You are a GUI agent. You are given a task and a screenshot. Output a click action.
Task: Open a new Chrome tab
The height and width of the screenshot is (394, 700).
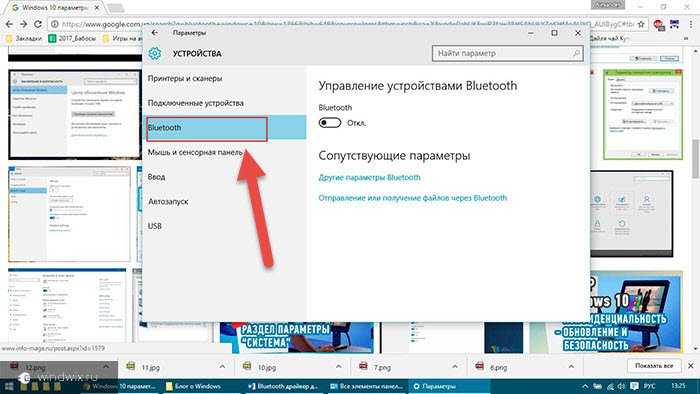coord(115,8)
